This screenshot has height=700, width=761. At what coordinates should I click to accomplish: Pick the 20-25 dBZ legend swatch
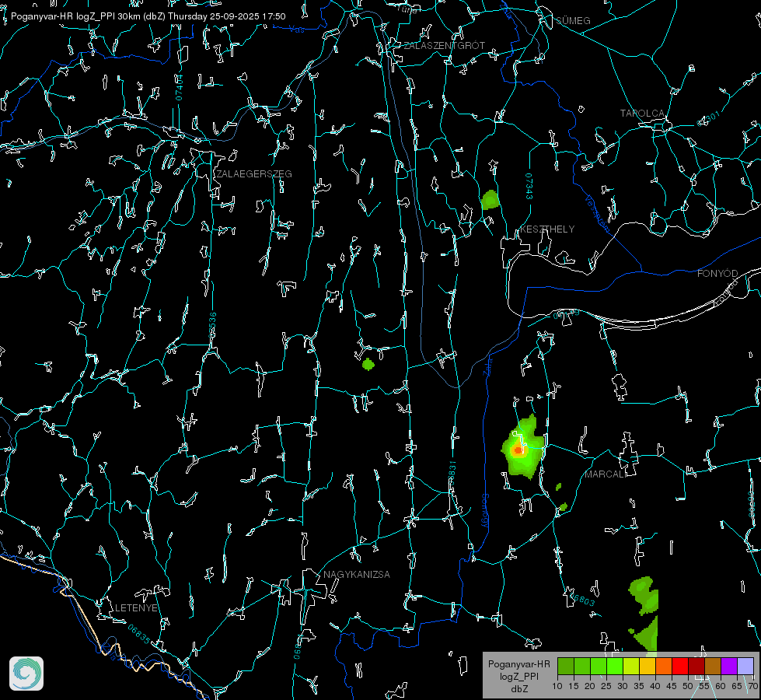pos(599,666)
